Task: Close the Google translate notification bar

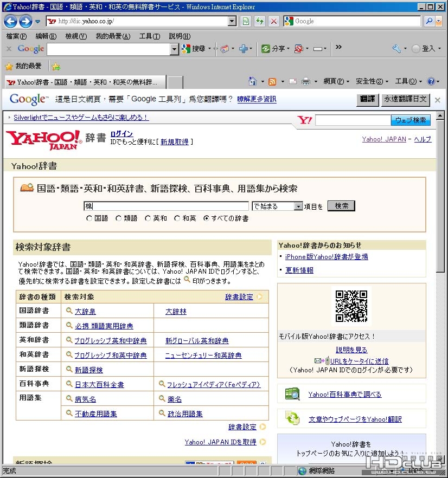Action: tap(437, 100)
